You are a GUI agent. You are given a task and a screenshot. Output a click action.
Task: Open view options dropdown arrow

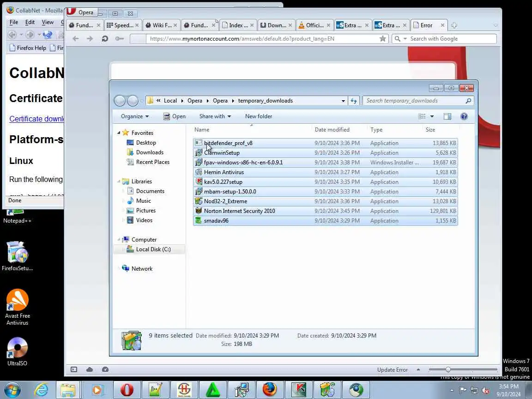click(x=432, y=116)
